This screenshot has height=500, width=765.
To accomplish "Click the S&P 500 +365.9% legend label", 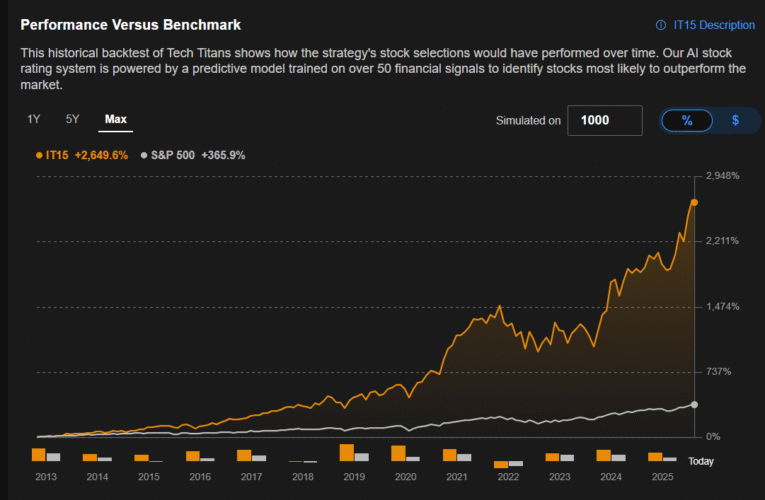I will click(198, 155).
